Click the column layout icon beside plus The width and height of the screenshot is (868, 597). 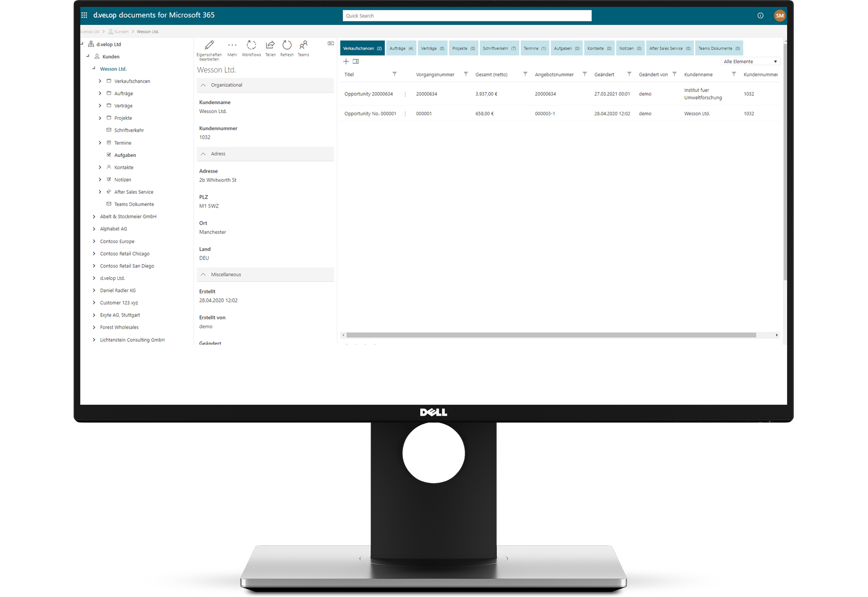click(x=356, y=62)
